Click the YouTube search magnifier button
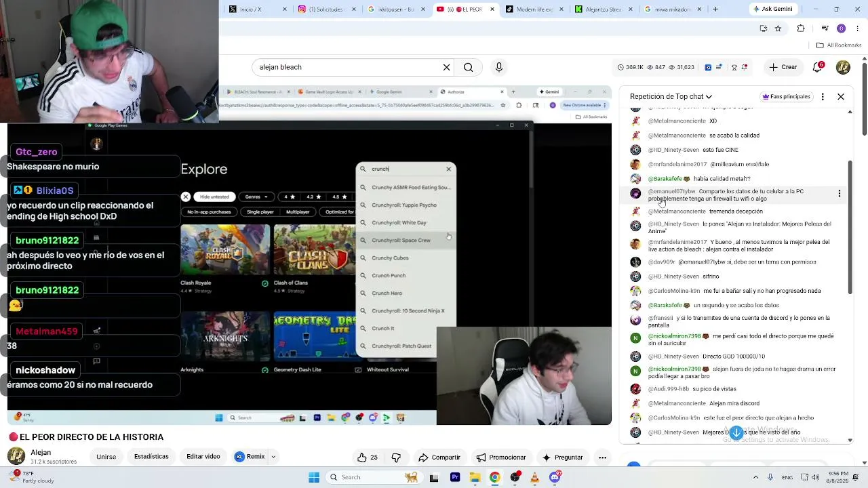Image resolution: width=868 pixels, height=488 pixels. click(468, 67)
